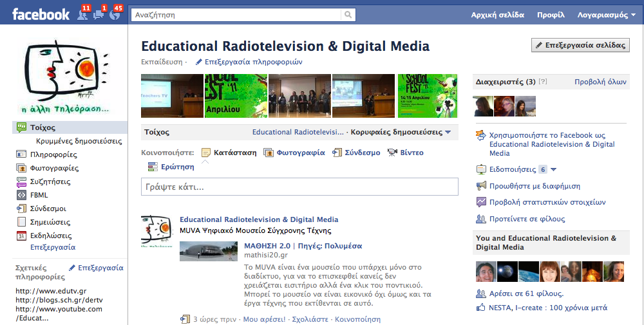Open School Fest 14/15 Απριλίου poster photo

(x=427, y=96)
